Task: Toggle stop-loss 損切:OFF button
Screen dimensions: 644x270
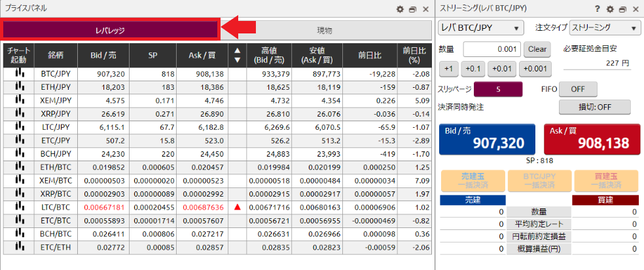Action: (594, 107)
